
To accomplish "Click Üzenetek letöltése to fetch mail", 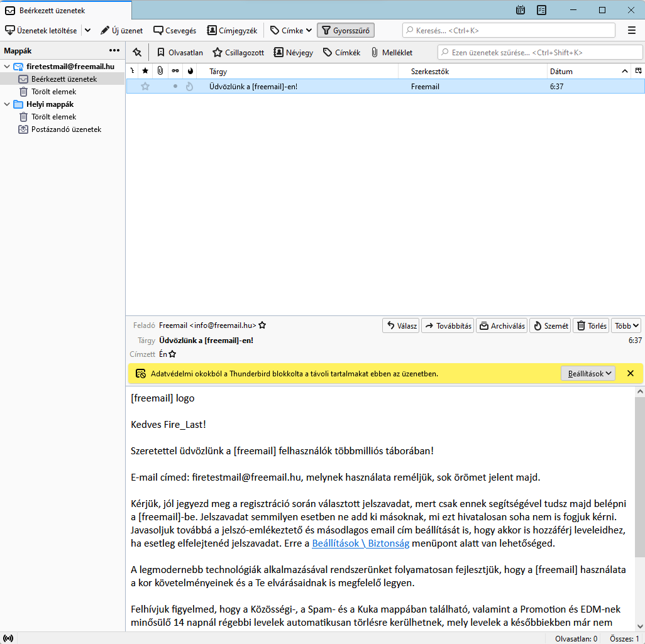I will (41, 30).
